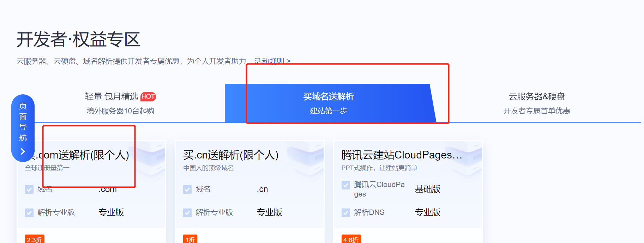Toggle 解析DNS checkbox
Viewport: 644px width, 243px height.
346,213
